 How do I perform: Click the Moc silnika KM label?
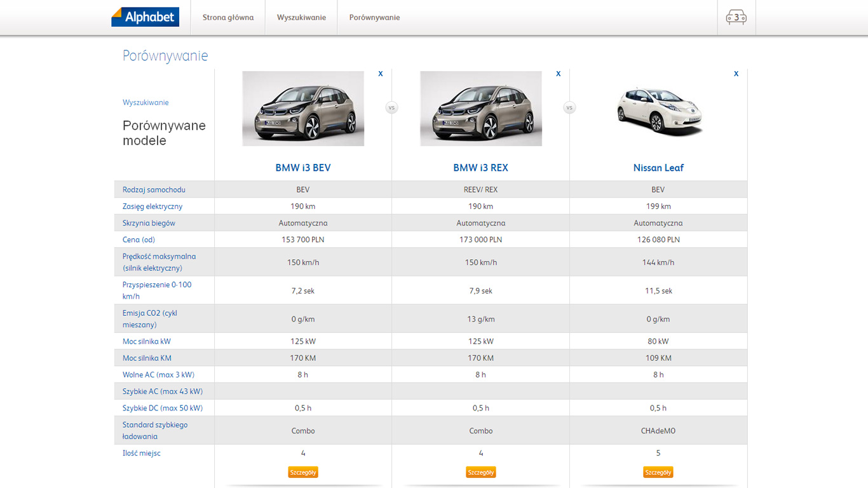coord(147,358)
